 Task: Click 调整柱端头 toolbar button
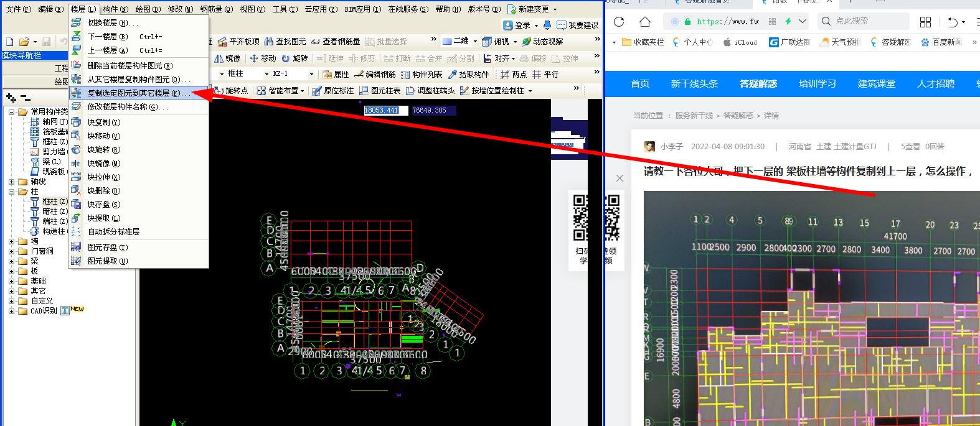(430, 91)
